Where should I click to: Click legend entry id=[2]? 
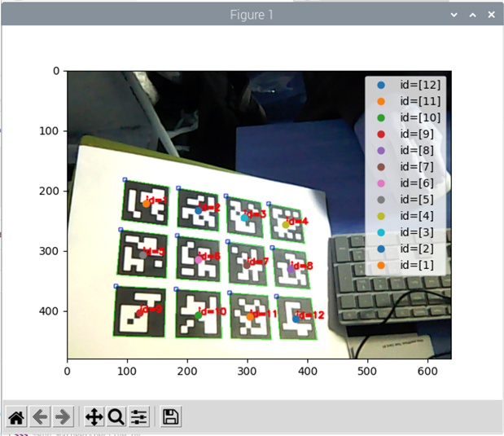405,249
